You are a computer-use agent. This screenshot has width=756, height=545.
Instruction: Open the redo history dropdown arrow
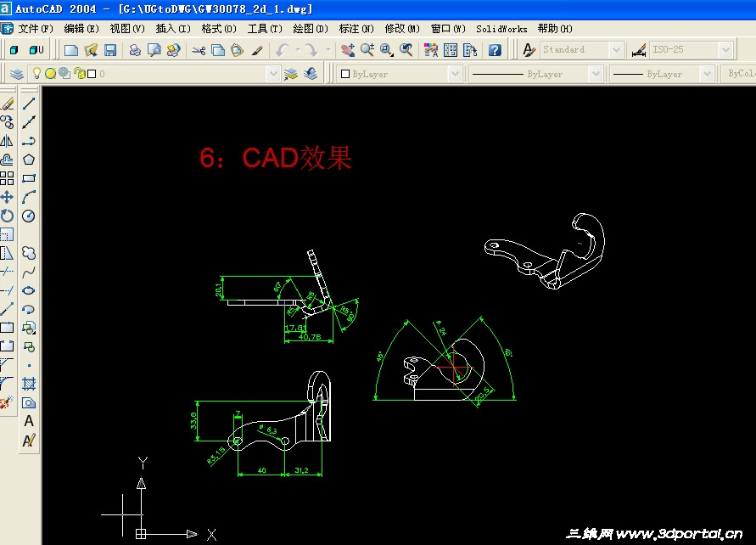(x=328, y=50)
